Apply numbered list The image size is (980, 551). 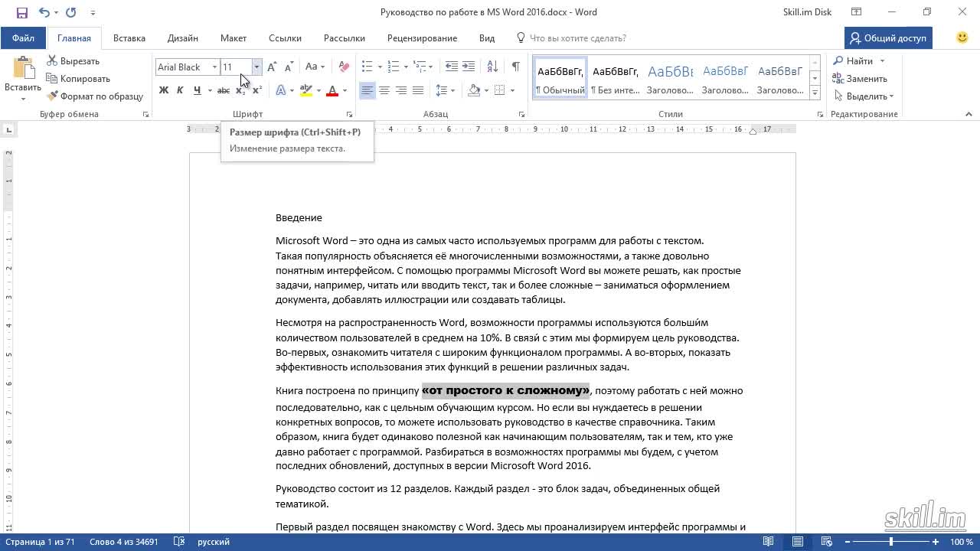pos(393,67)
